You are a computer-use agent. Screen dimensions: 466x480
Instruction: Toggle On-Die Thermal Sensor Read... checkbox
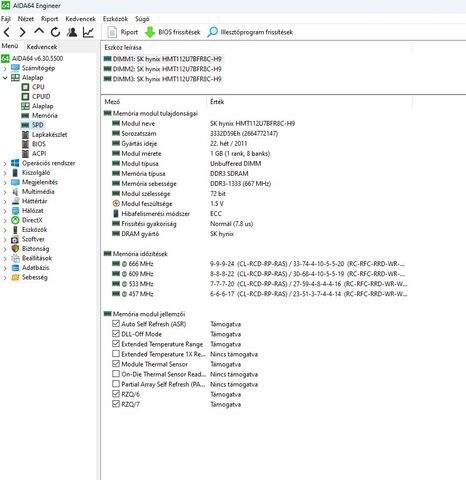pyautogui.click(x=116, y=374)
